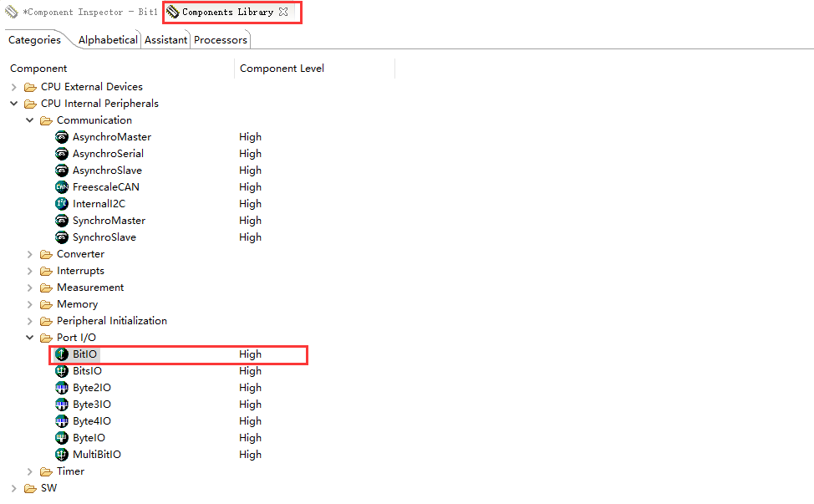Switch to the Categories tab
The height and width of the screenshot is (504, 814).
pyautogui.click(x=34, y=40)
